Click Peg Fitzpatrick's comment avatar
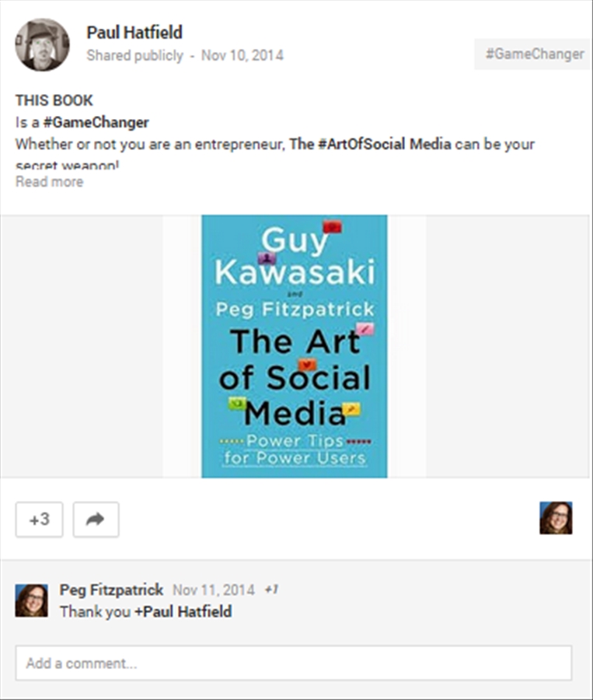 click(x=32, y=601)
